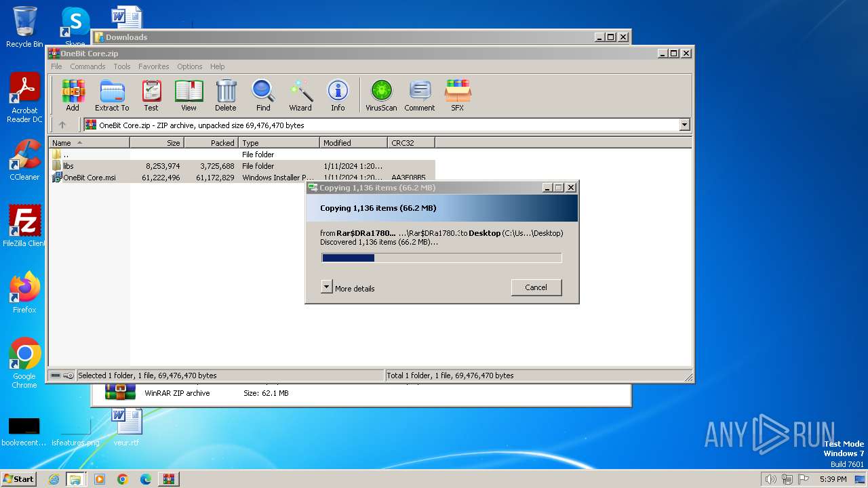Open the archive path dropdown arrow

pyautogui.click(x=684, y=125)
